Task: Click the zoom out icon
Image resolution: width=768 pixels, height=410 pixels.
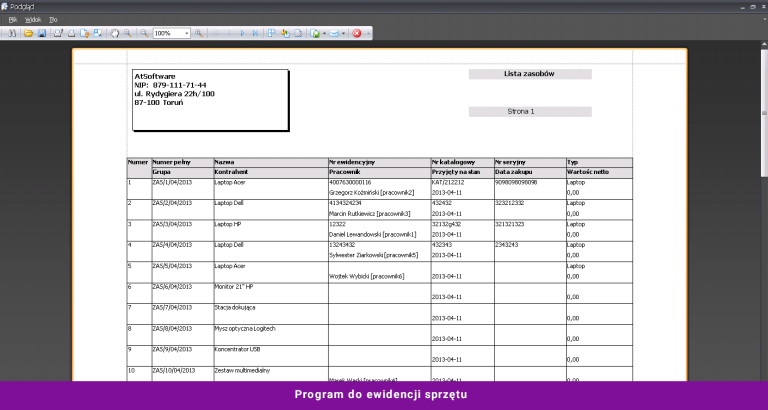Action: pos(144,33)
